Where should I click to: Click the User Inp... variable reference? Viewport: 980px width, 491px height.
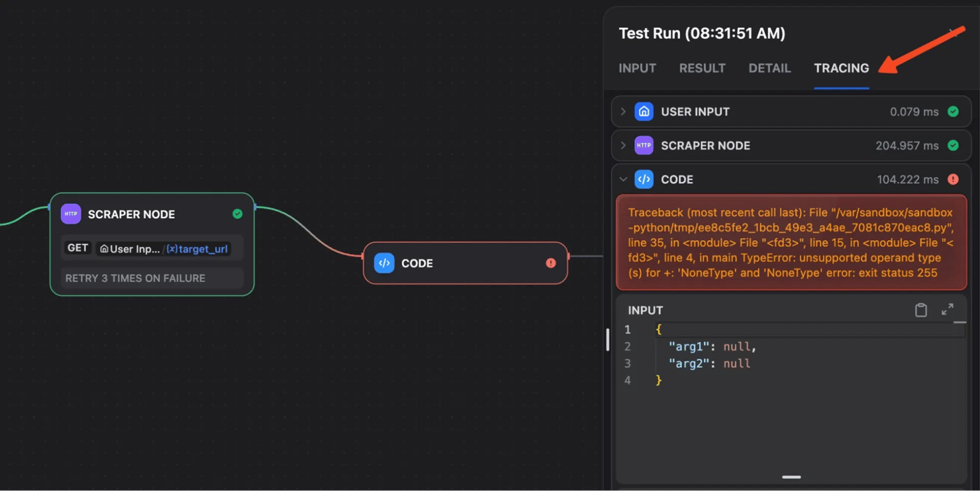[x=130, y=249]
